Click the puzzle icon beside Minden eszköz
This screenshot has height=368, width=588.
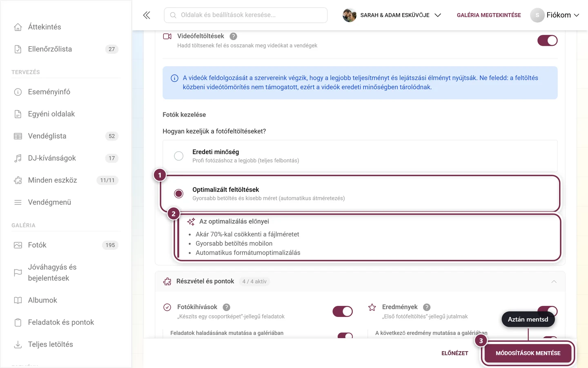click(x=18, y=180)
